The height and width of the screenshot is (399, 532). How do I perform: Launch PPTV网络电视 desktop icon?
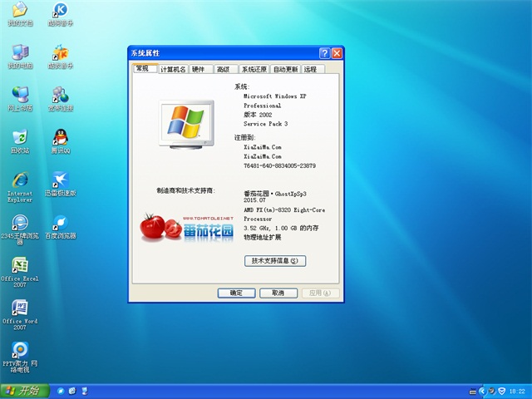coord(19,352)
